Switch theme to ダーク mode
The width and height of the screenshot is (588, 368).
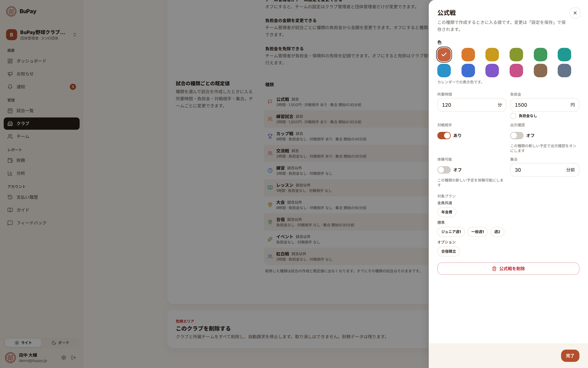click(x=60, y=343)
